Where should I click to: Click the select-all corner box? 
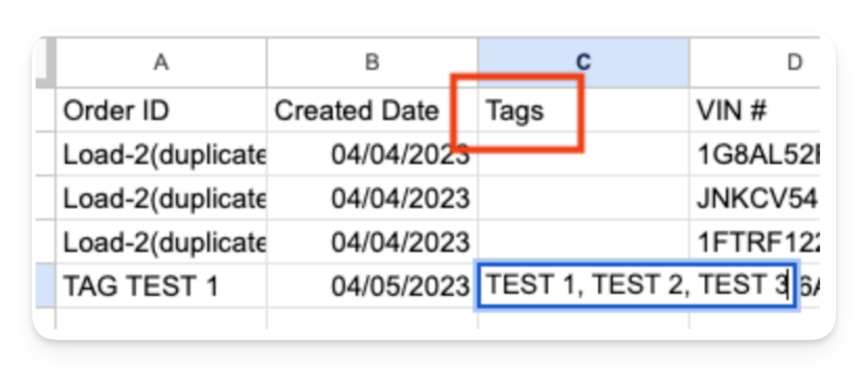pos(46,63)
